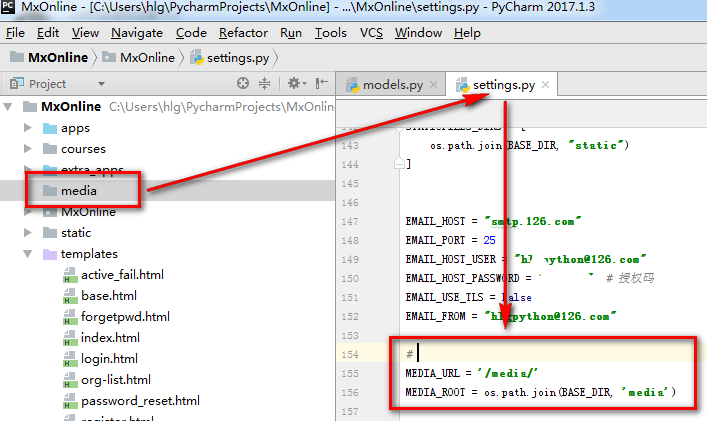Select password_reset.html file
The image size is (707, 421).
140,401
